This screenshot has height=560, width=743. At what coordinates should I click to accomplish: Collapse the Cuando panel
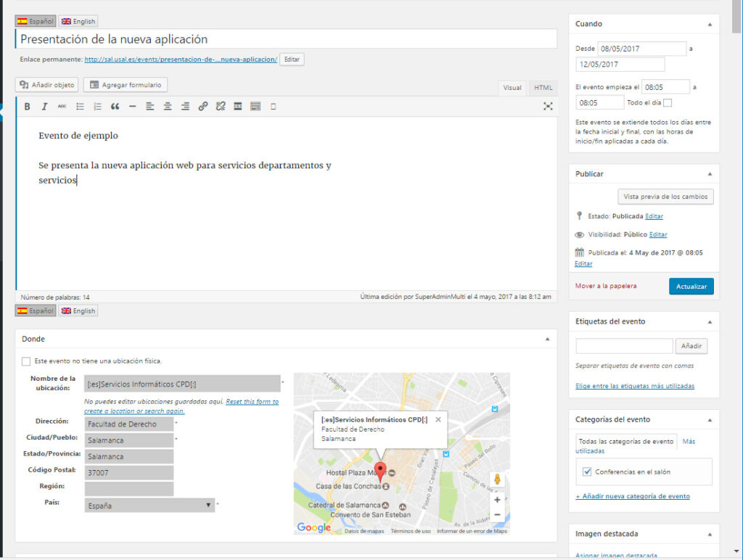click(x=709, y=24)
